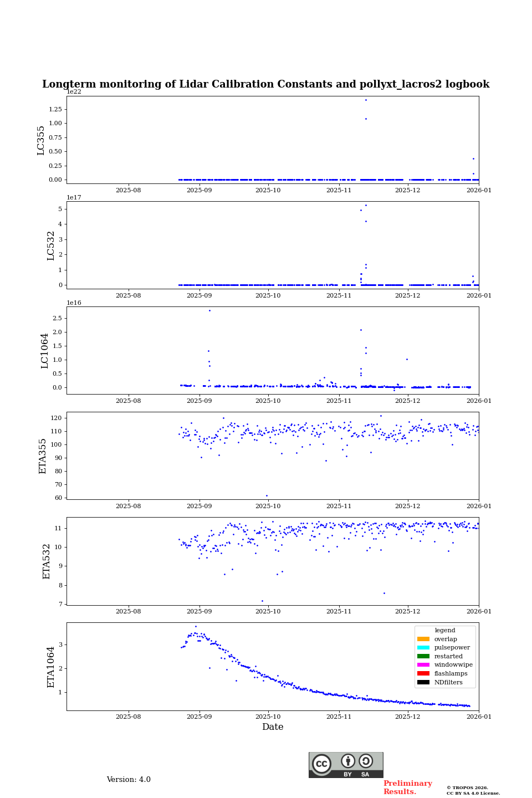Click the legend title in ETA1064 plot

pos(444,630)
